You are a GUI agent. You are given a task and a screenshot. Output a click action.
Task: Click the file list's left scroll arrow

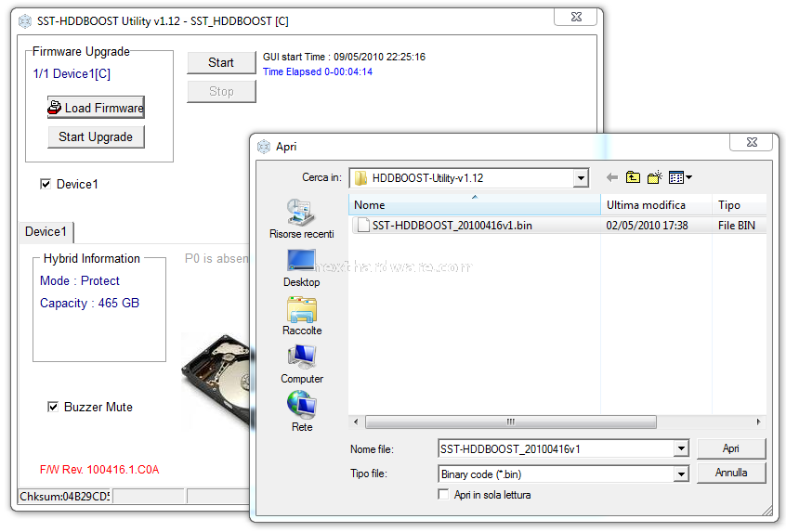pos(356,422)
